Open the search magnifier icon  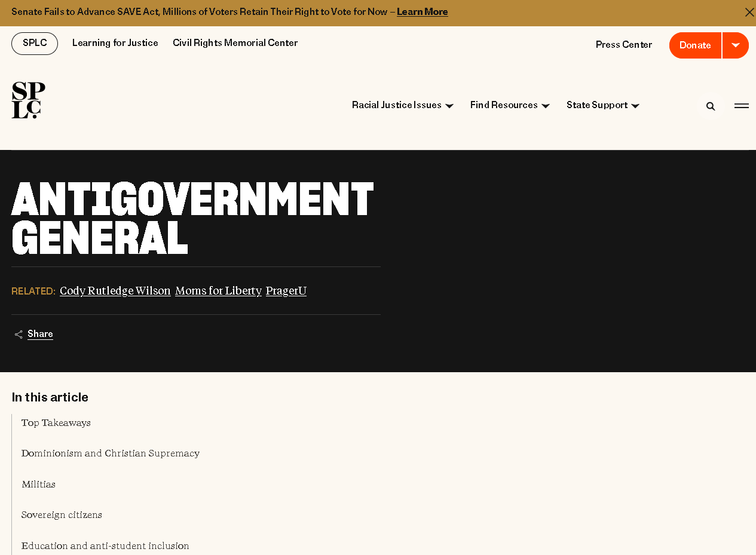point(711,106)
